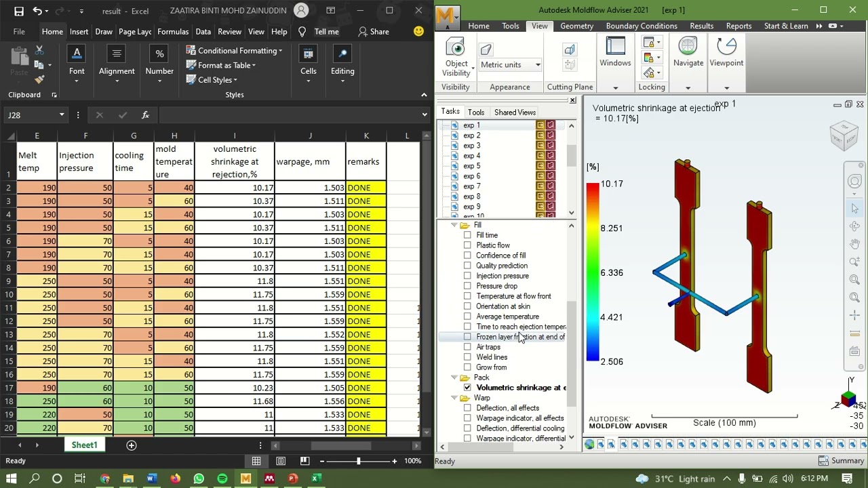Click the measure ruler tool icon

(854, 333)
